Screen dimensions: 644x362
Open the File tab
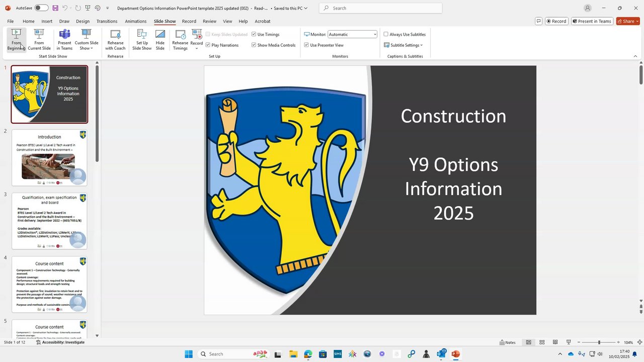click(11, 21)
